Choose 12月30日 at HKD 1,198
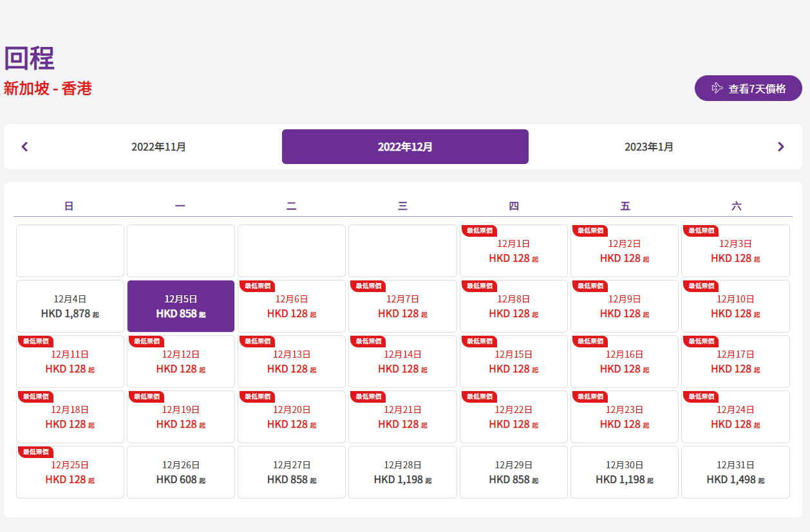This screenshot has height=532, width=810. tap(624, 472)
